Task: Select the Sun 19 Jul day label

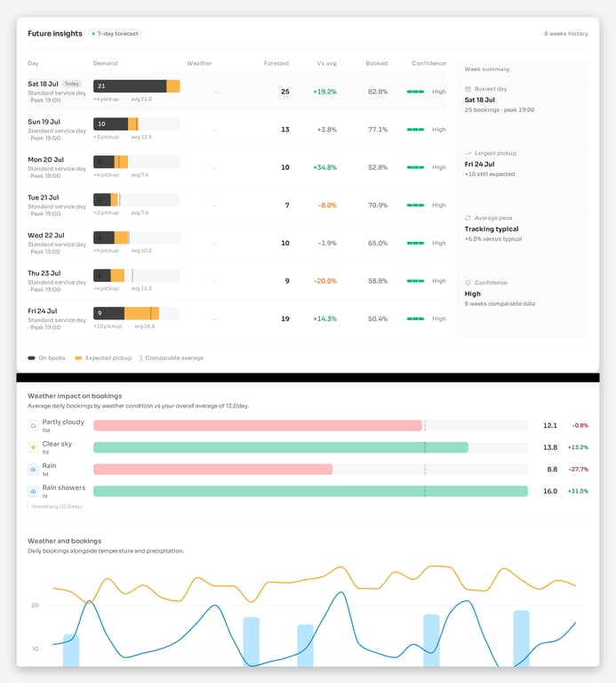Action: pyautogui.click(x=44, y=122)
